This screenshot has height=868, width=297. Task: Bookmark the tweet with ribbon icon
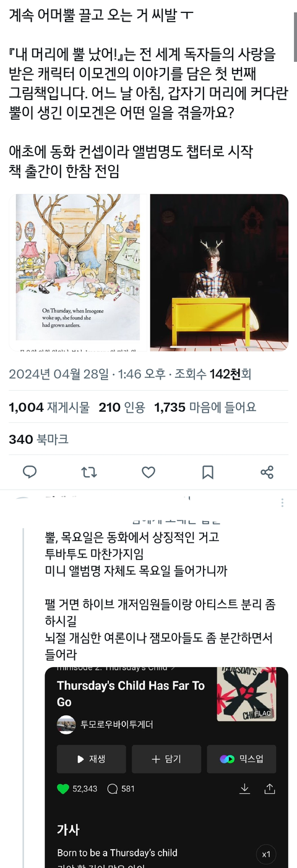208,472
